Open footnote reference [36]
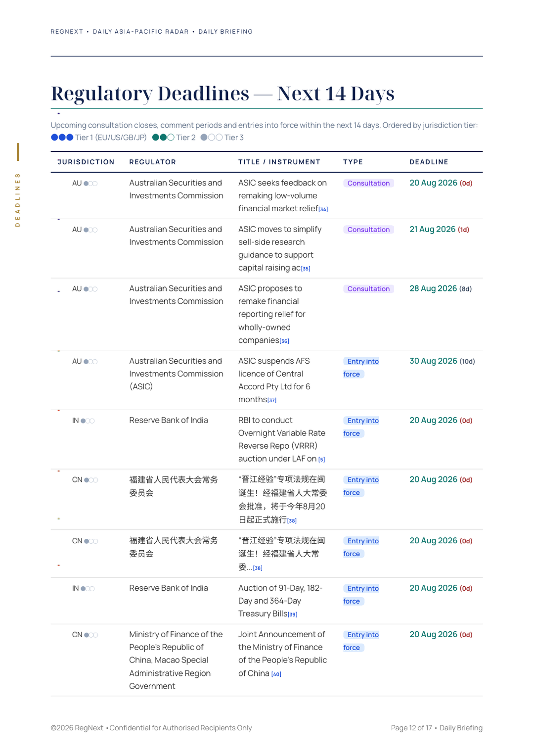 [x=284, y=341]
